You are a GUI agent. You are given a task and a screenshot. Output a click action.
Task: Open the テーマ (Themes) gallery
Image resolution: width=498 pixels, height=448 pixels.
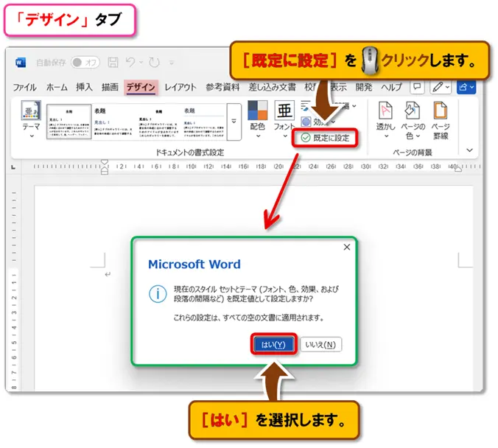[x=31, y=119]
